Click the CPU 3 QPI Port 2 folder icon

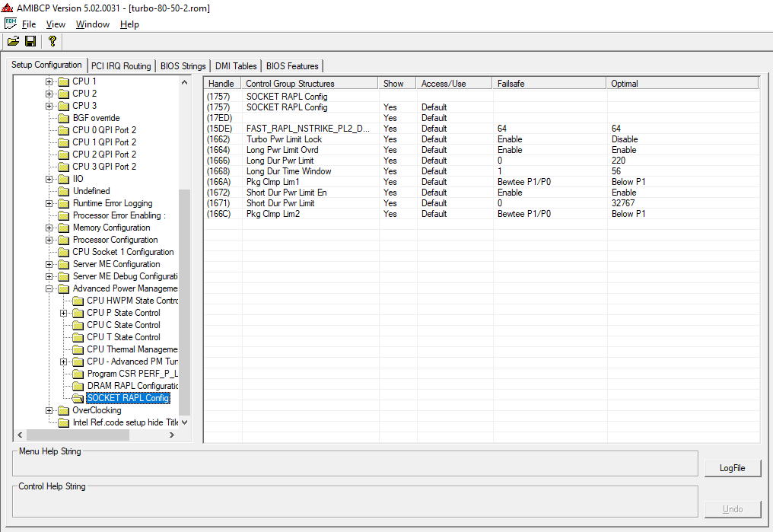point(64,167)
